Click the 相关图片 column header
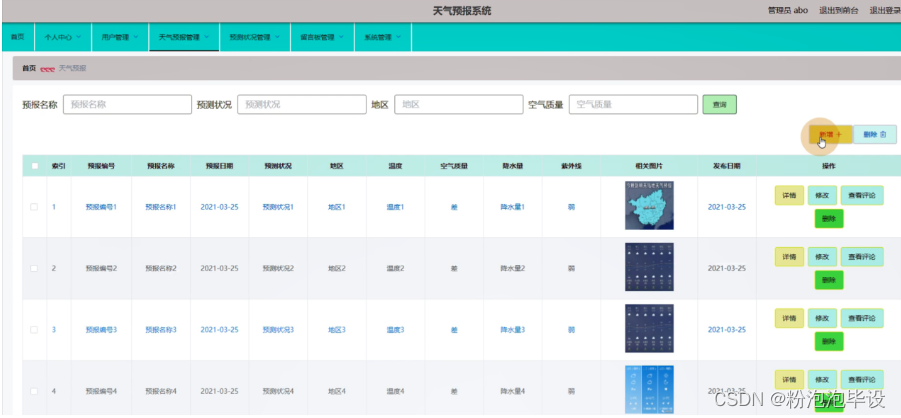This screenshot has height=418, width=901. (x=649, y=166)
